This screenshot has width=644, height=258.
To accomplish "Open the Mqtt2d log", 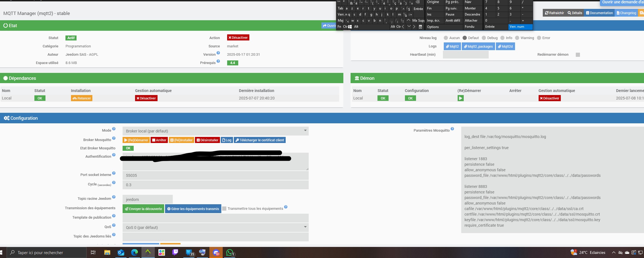I will click(505, 46).
